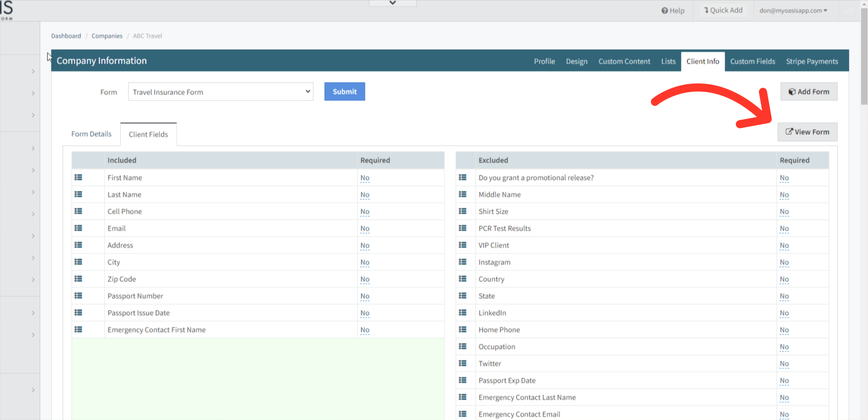868x420 pixels.
Task: Toggle Required to Yes for Email field
Action: [365, 228]
